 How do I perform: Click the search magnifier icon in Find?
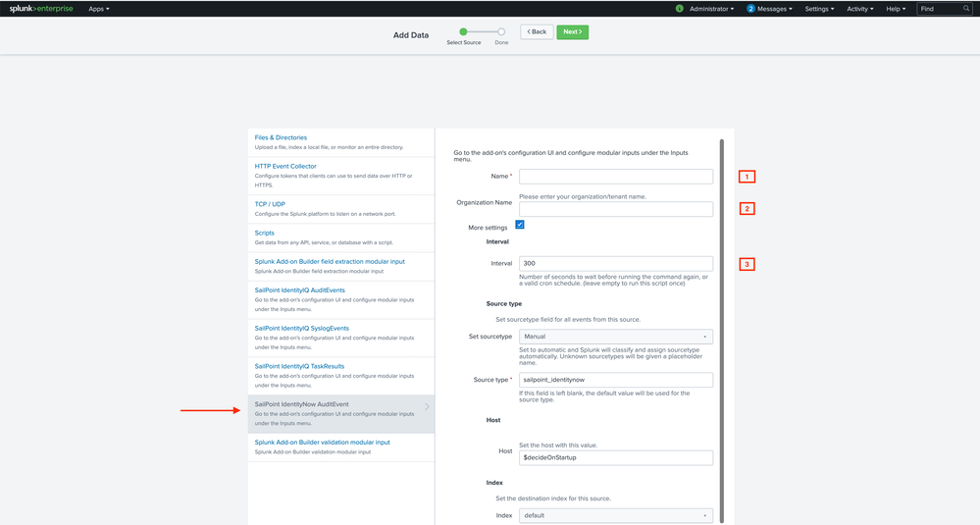966,9
